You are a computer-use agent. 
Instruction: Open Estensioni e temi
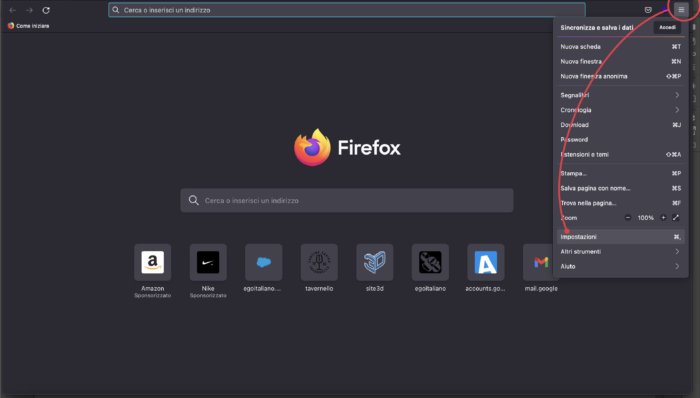[x=621, y=154]
